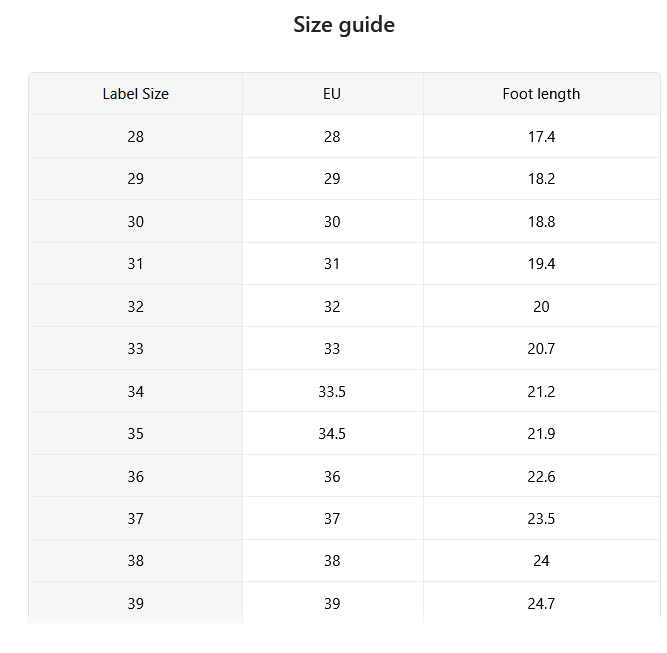The width and height of the screenshot is (667, 653).
Task: Click the EU column header
Action: click(332, 94)
